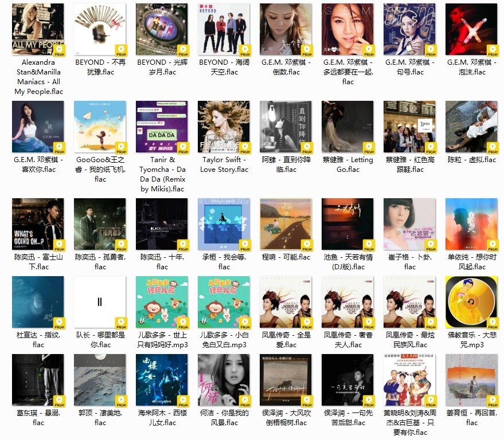Click the 海来阿木 西楼儿女.flac file
The width and height of the screenshot is (504, 440).
(162, 380)
